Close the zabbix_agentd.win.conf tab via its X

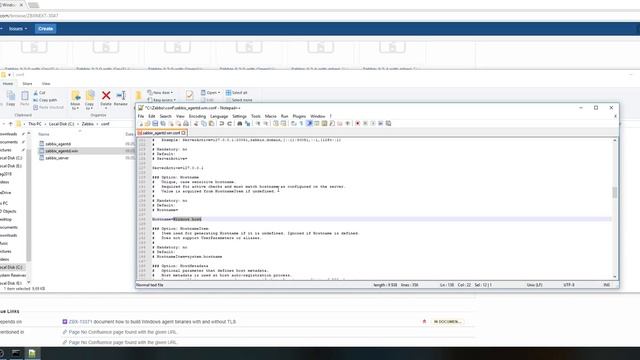(x=184, y=133)
